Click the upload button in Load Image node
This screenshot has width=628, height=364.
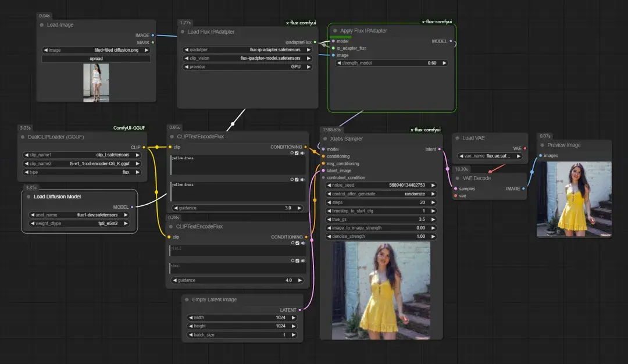click(96, 59)
